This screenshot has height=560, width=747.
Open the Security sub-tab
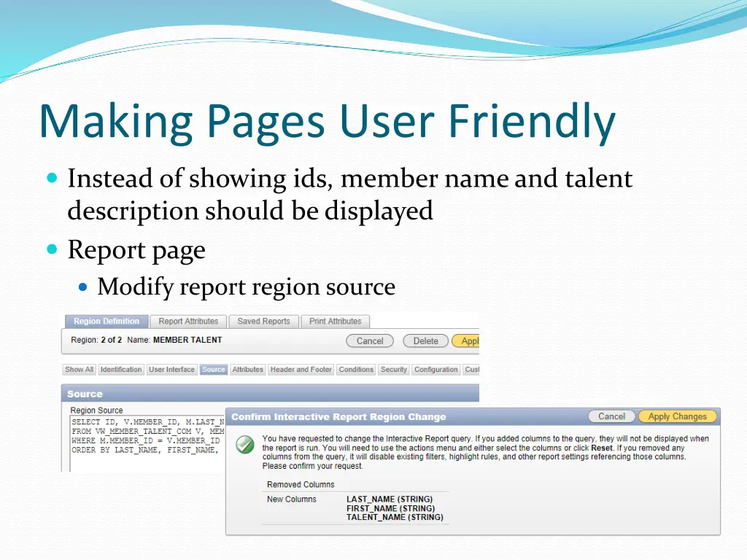(x=393, y=370)
